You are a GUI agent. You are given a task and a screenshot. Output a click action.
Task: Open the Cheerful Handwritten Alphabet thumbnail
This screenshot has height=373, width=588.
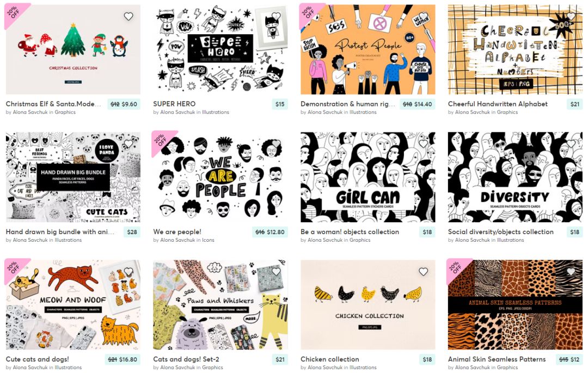[515, 50]
